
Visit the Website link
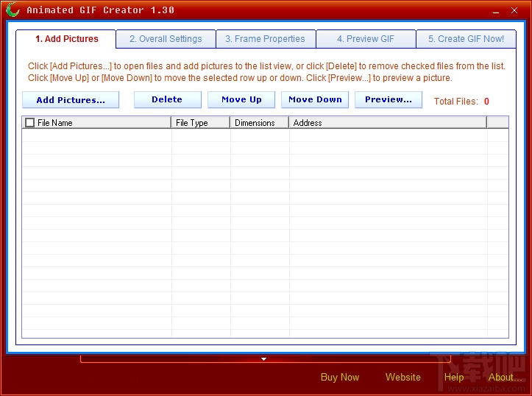(402, 377)
